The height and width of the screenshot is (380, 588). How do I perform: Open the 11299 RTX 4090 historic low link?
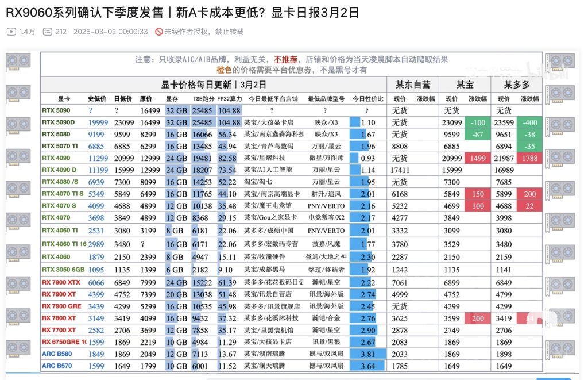coord(98,158)
